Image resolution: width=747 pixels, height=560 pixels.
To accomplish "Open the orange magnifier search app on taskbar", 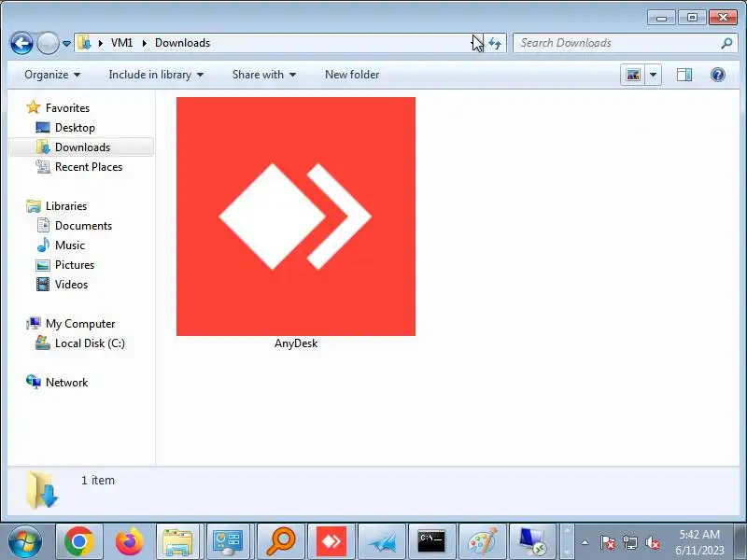I will tap(281, 541).
